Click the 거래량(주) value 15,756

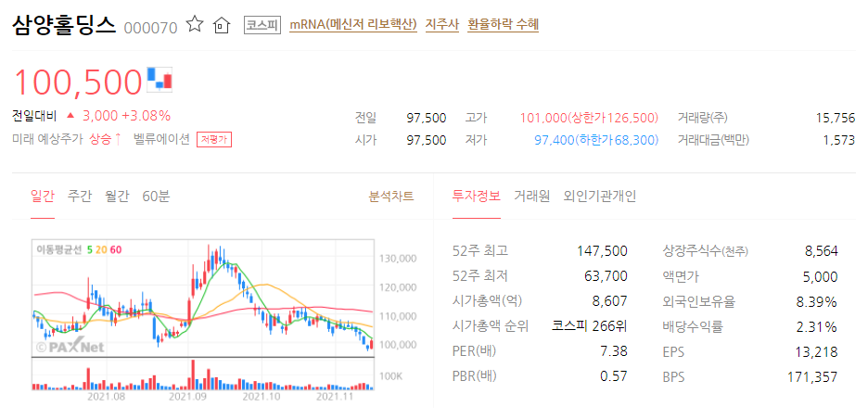click(x=836, y=118)
